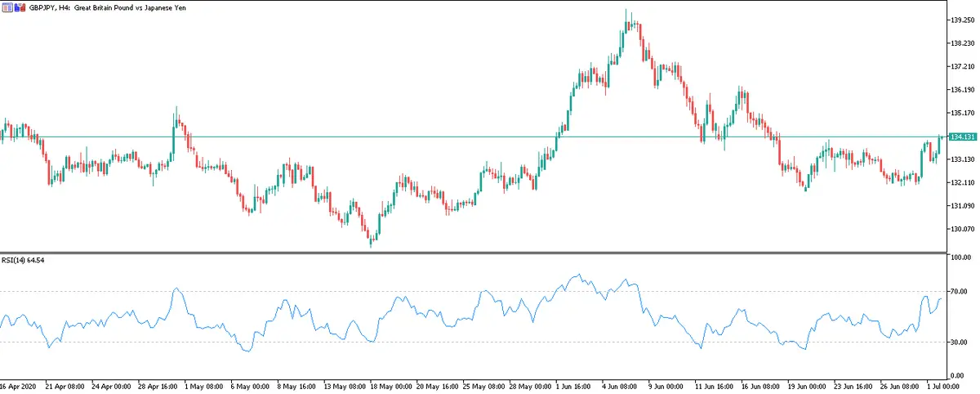Click the 20 May 16:00 time label
Screen dimensions: 980x394
[x=437, y=385]
